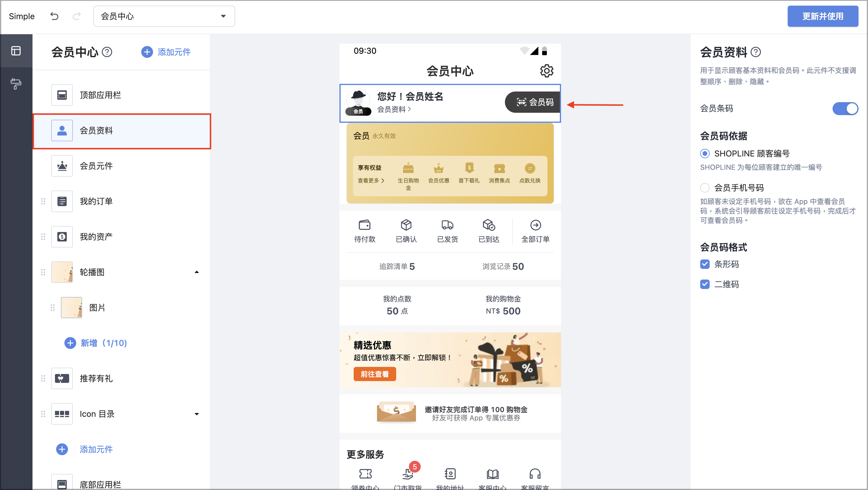
Task: Open 会员资料 chevron link in preview
Action: (x=394, y=109)
